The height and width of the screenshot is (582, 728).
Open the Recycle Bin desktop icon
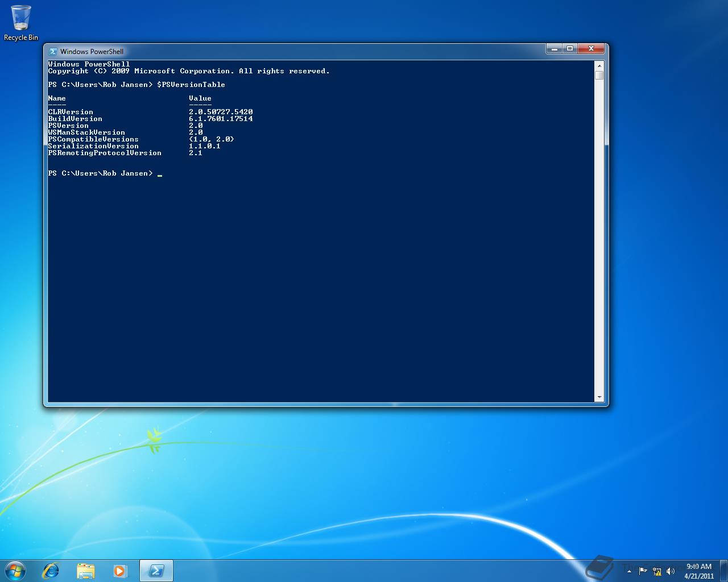point(21,23)
